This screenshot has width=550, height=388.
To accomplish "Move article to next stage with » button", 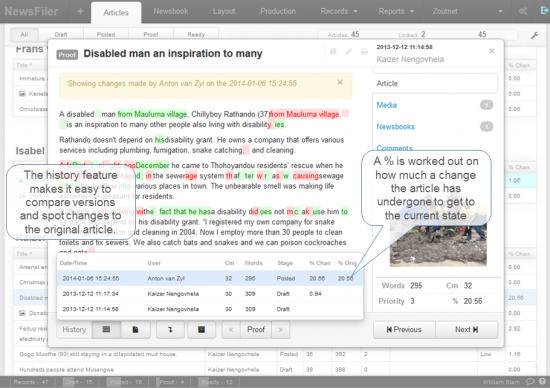I will 281,329.
